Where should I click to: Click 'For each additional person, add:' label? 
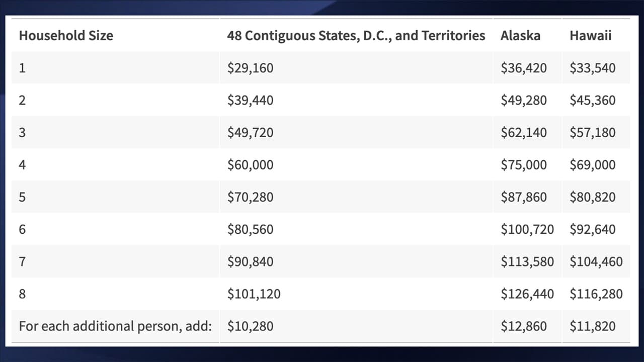115,326
